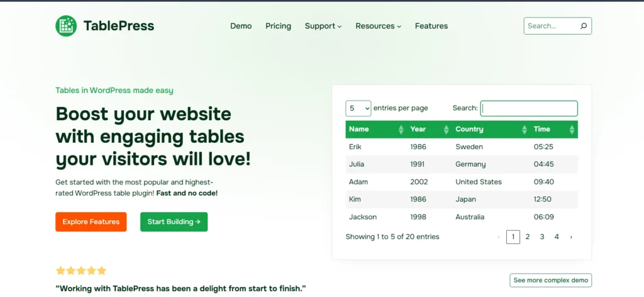This screenshot has height=297, width=644.
Task: Click the 09:40 time value
Action: [544, 182]
